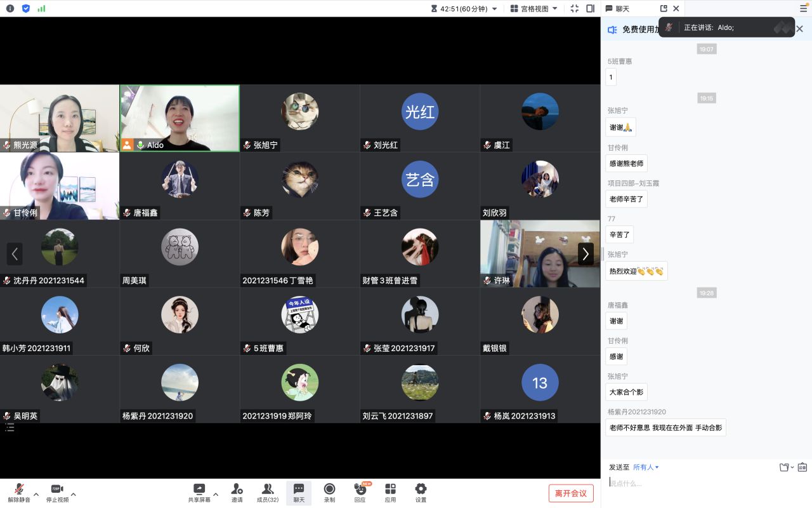812x508 pixels.
Task: Expand the meeting timer dropdown
Action: tap(494, 9)
